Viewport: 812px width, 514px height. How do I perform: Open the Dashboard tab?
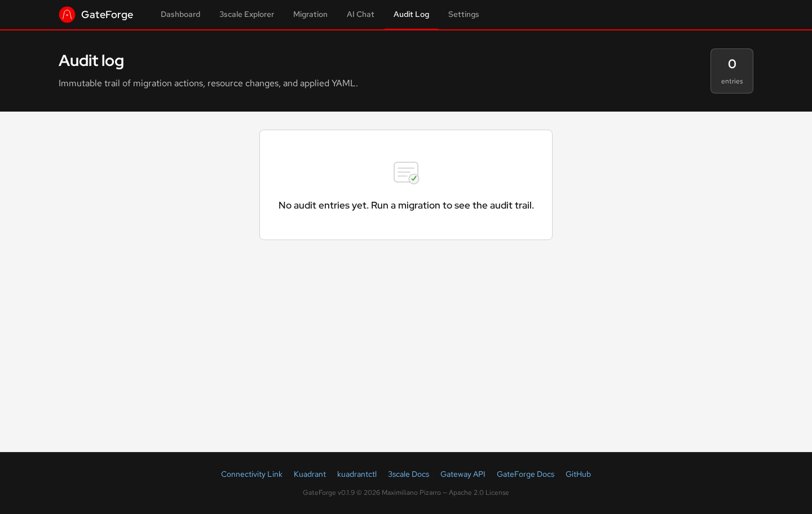click(x=180, y=15)
